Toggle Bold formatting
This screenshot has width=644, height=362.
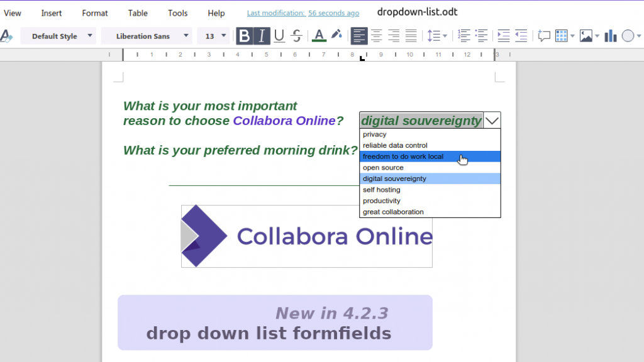(245, 36)
